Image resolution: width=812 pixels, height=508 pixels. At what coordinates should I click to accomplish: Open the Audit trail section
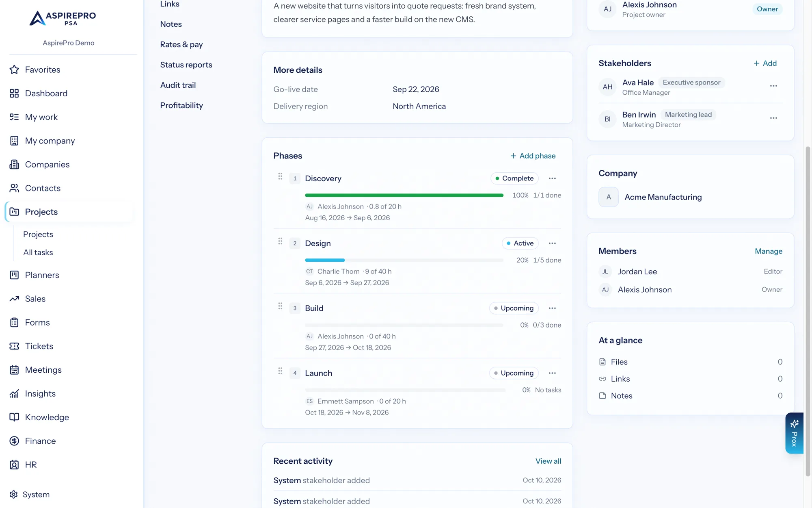[178, 85]
